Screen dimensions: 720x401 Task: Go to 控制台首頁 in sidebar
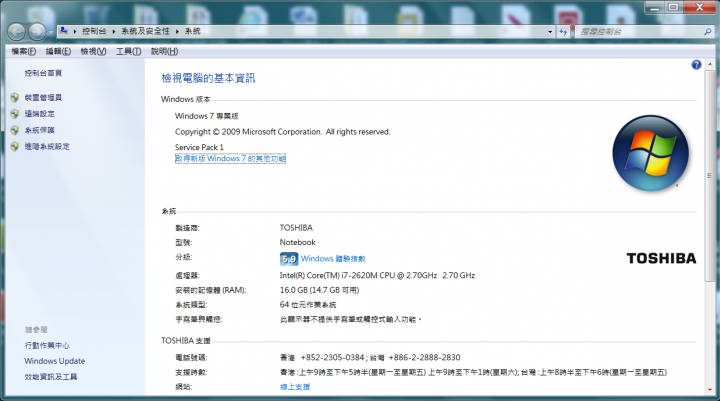tap(43, 73)
